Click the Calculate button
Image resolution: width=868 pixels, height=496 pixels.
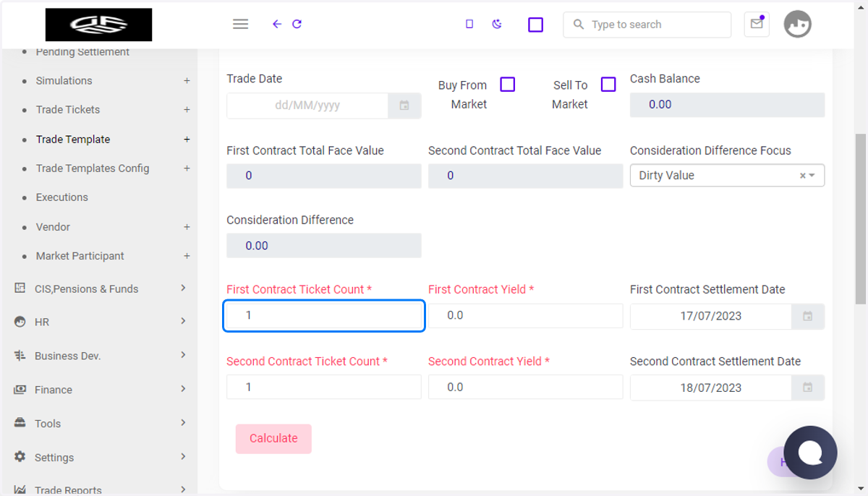click(x=273, y=439)
